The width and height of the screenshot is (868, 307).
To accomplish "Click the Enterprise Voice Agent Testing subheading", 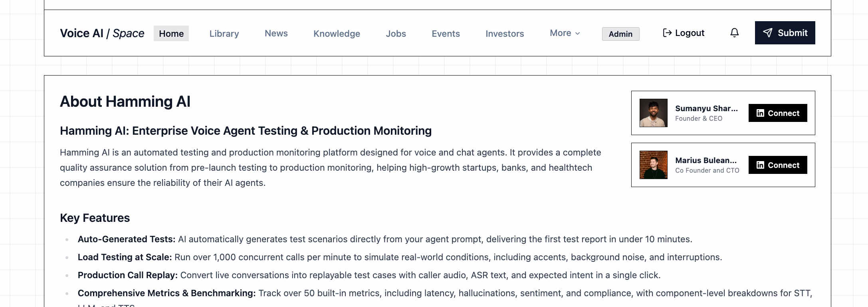I will click(246, 131).
